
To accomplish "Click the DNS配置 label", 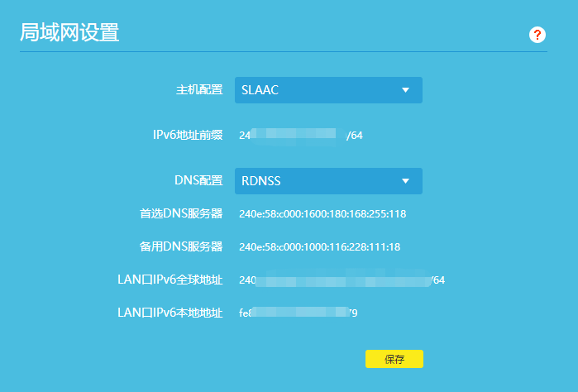I will pyautogui.click(x=198, y=180).
